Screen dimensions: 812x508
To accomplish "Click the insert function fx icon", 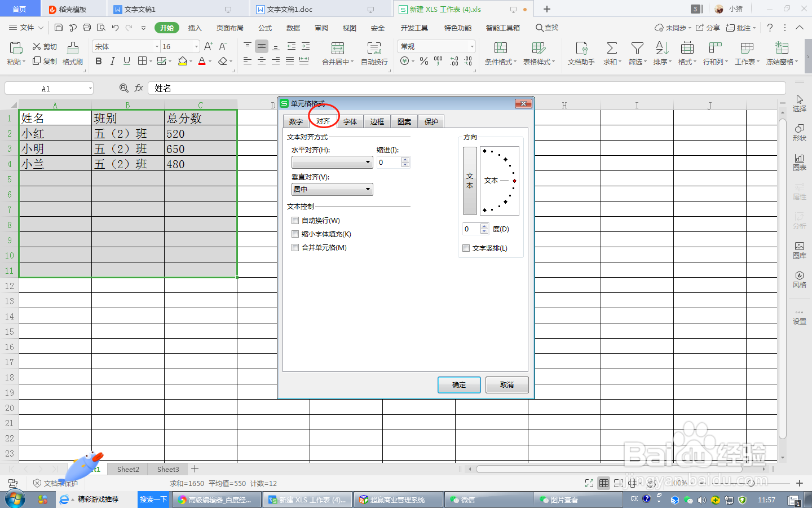I will pos(139,88).
